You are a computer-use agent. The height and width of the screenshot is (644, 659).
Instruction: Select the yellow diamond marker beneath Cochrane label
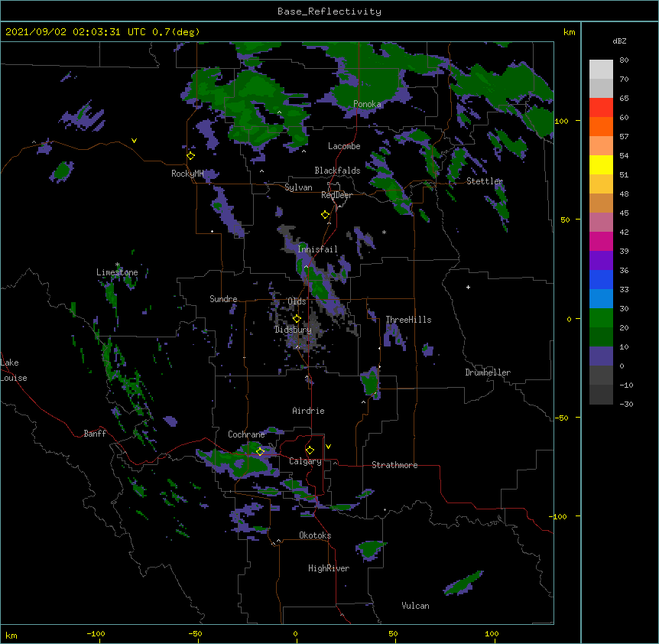pos(260,451)
